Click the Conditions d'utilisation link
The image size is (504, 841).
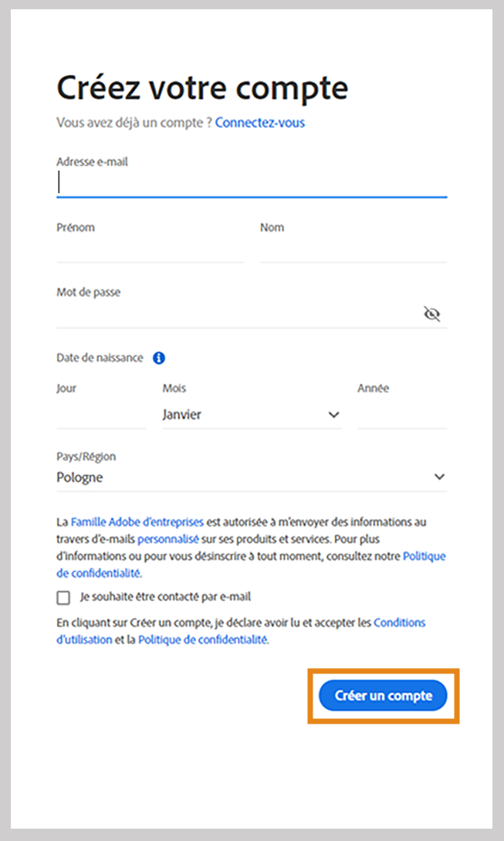[x=399, y=622]
